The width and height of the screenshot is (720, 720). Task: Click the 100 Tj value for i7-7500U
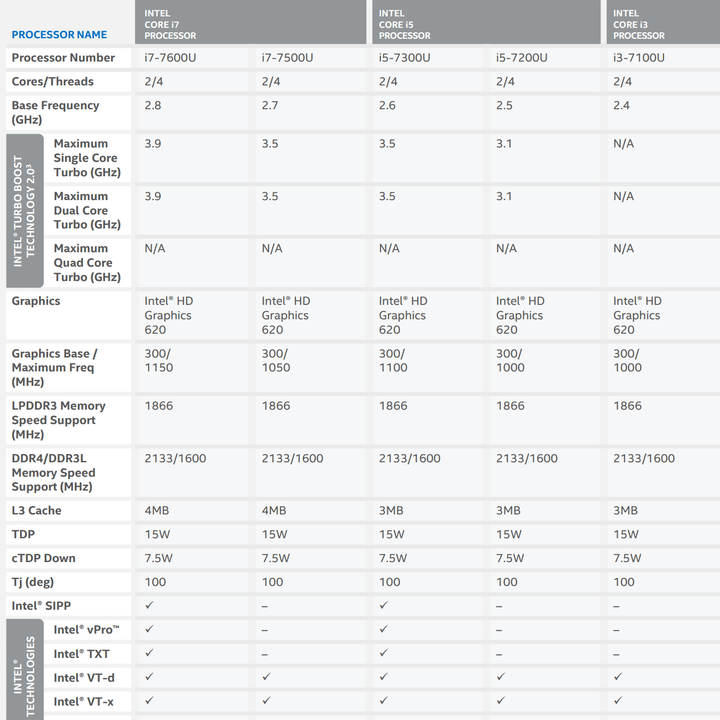click(x=272, y=582)
